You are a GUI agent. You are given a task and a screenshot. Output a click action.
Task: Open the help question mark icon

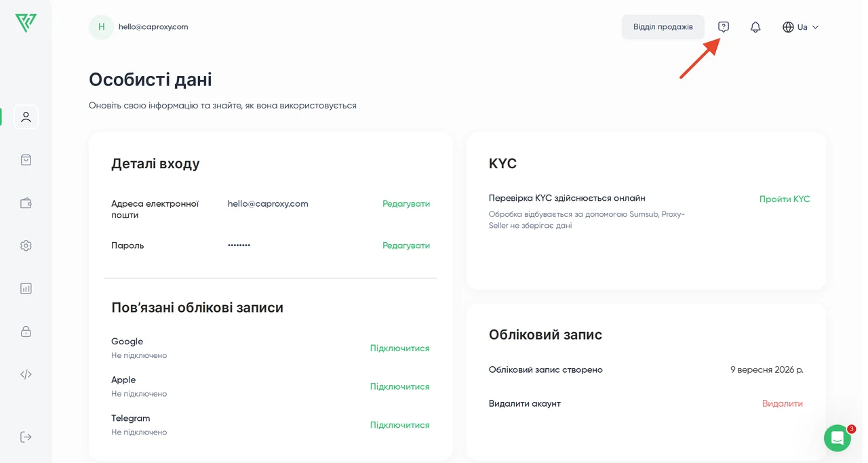coord(724,27)
